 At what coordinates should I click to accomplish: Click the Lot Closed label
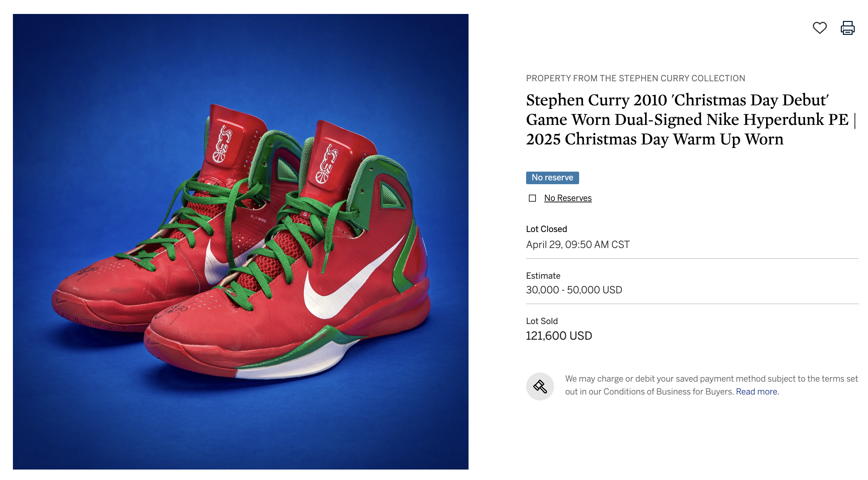[x=546, y=229]
